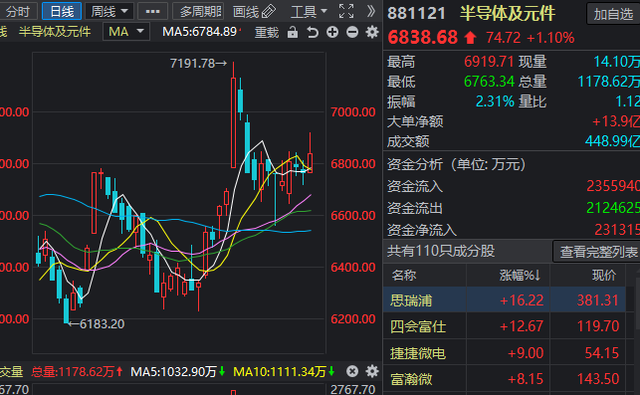Expand the 周线 period dropdown
This screenshot has width=640, height=395.
click(109, 11)
